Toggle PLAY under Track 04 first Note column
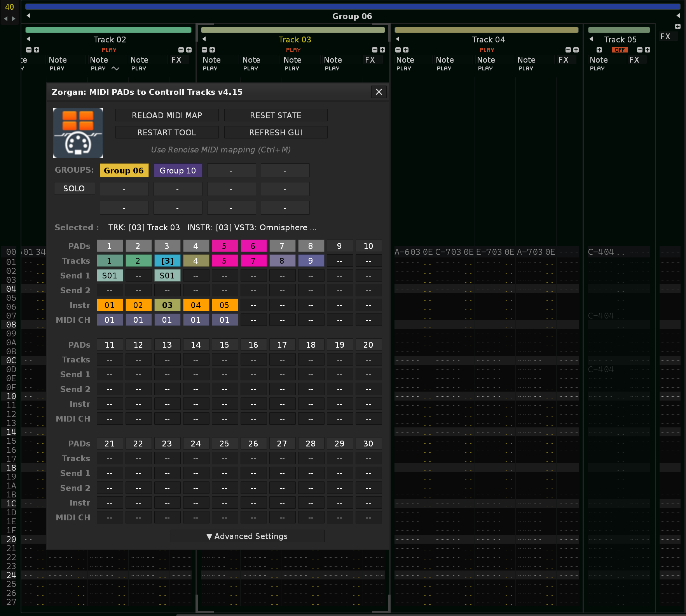The image size is (686, 616). click(x=404, y=68)
